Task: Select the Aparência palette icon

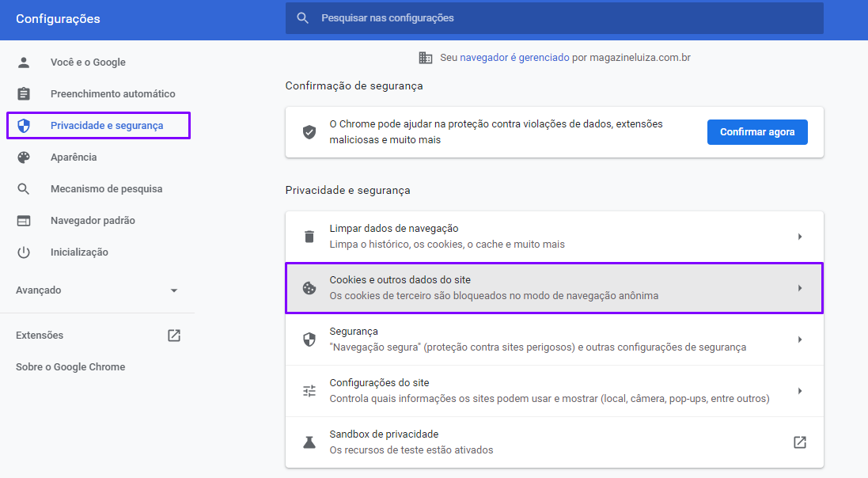Action: click(23, 157)
